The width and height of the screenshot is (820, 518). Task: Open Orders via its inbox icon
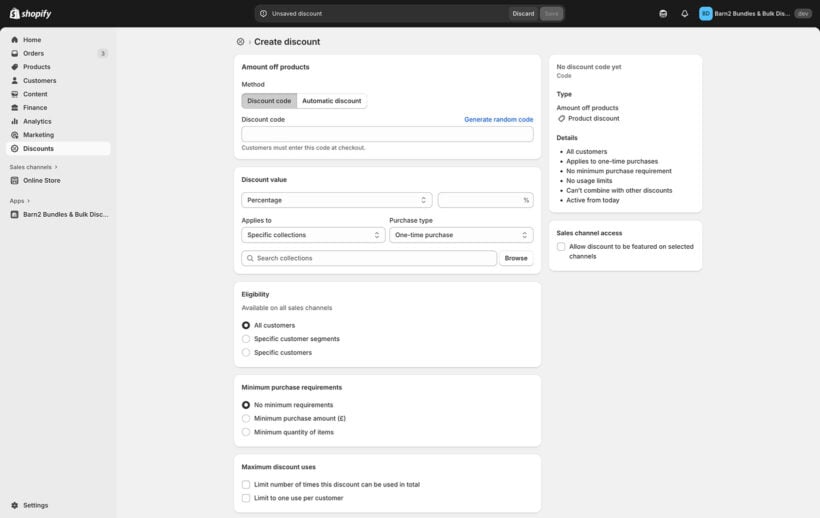point(15,53)
